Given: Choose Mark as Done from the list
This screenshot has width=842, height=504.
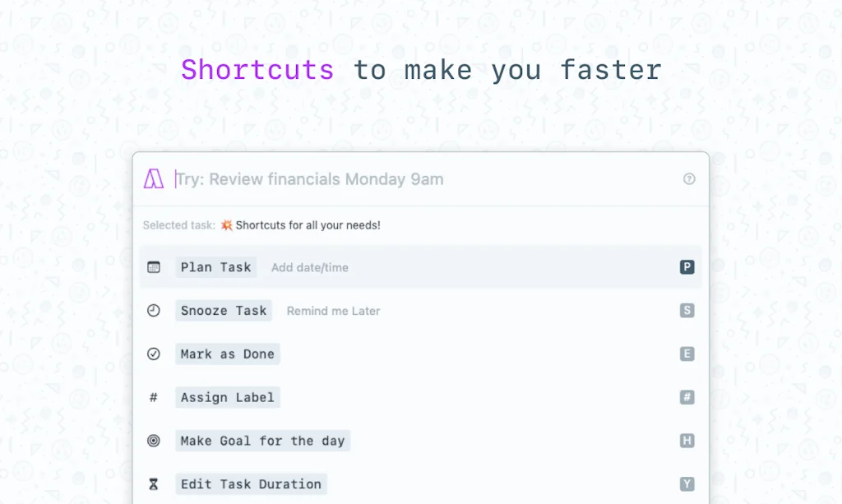Looking at the screenshot, I should pyautogui.click(x=228, y=354).
